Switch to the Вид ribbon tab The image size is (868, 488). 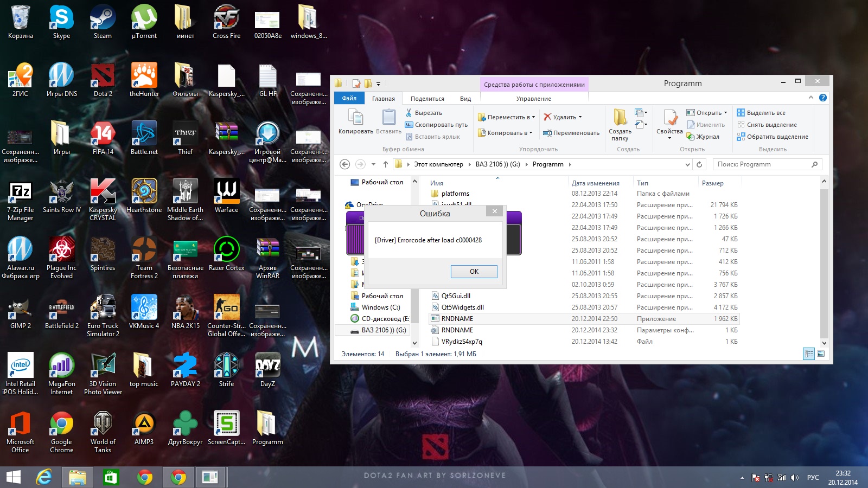(x=465, y=99)
